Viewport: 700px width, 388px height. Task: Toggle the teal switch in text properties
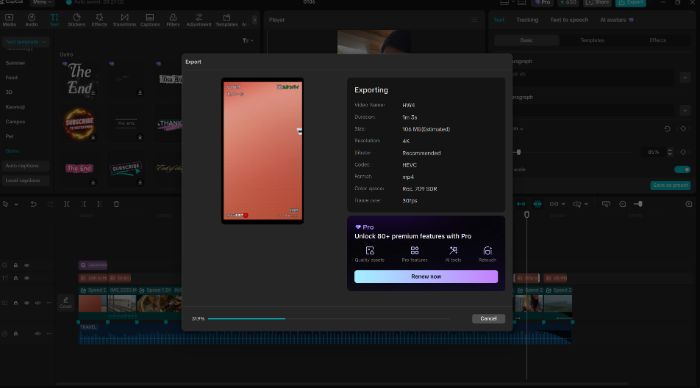click(x=682, y=169)
